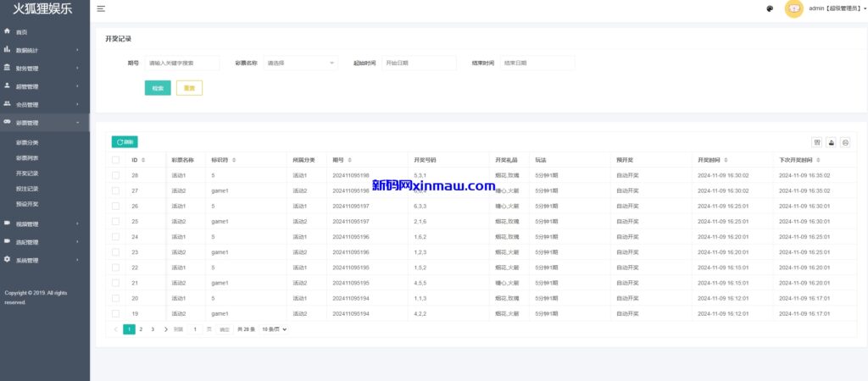Check the select-all checkbox in table header

115,160
